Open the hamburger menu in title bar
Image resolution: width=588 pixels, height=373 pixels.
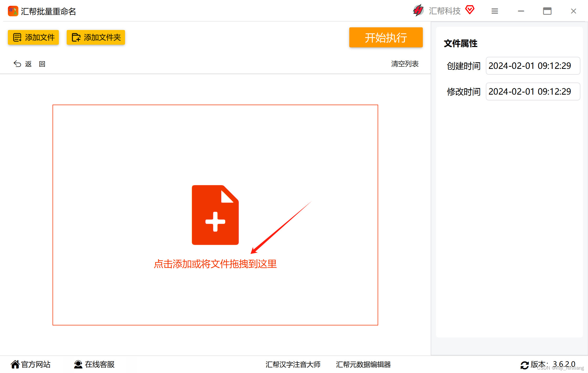pyautogui.click(x=495, y=11)
